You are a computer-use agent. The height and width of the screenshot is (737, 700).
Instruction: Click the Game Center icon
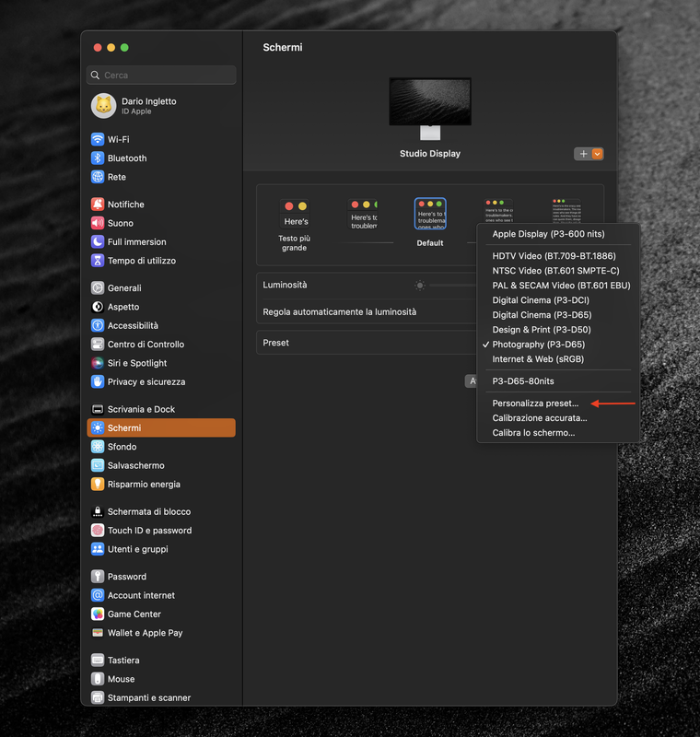98,614
